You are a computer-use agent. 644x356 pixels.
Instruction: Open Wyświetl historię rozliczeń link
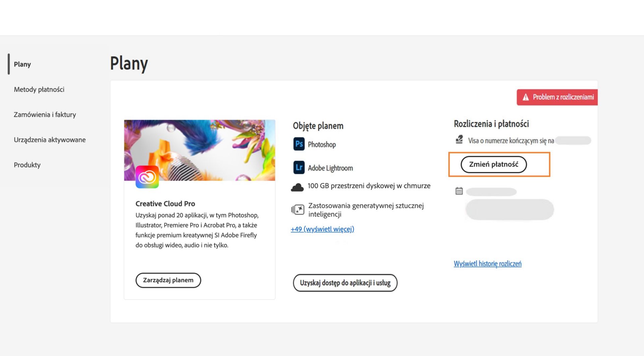(x=487, y=264)
